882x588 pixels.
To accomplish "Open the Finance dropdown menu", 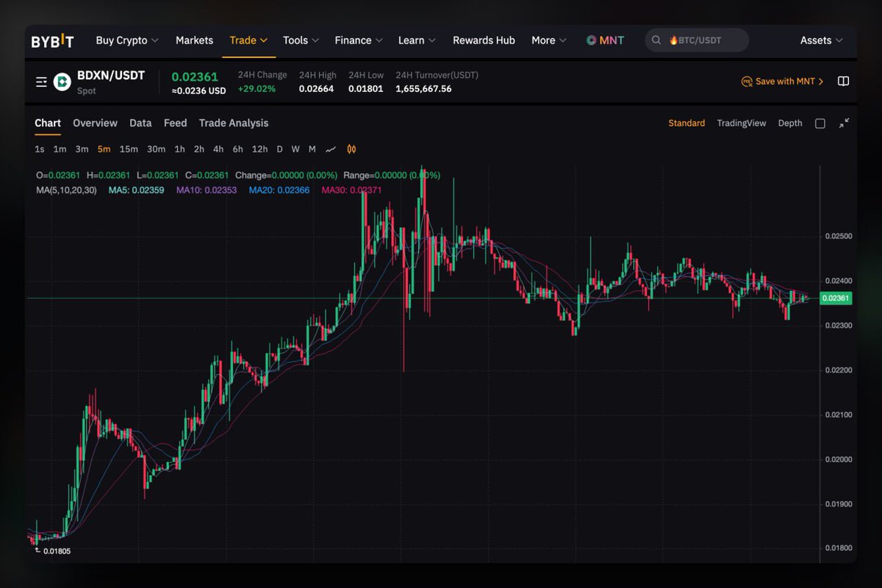I will click(359, 40).
